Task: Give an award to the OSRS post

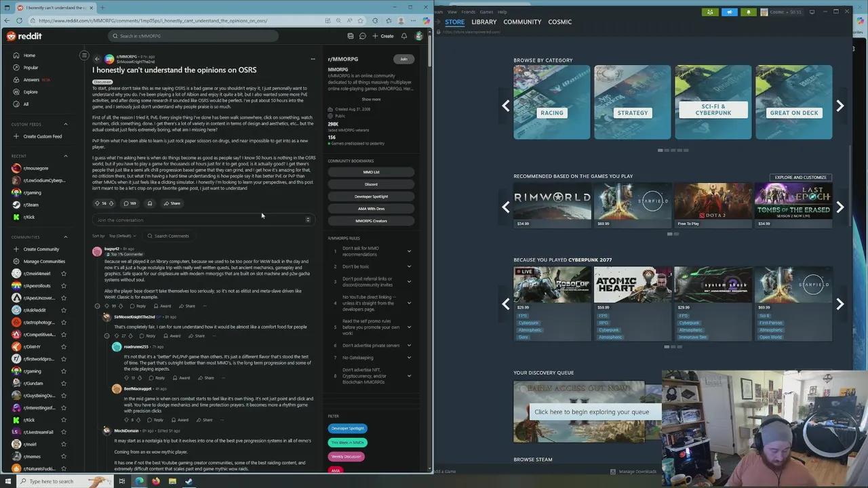Action: (x=150, y=203)
